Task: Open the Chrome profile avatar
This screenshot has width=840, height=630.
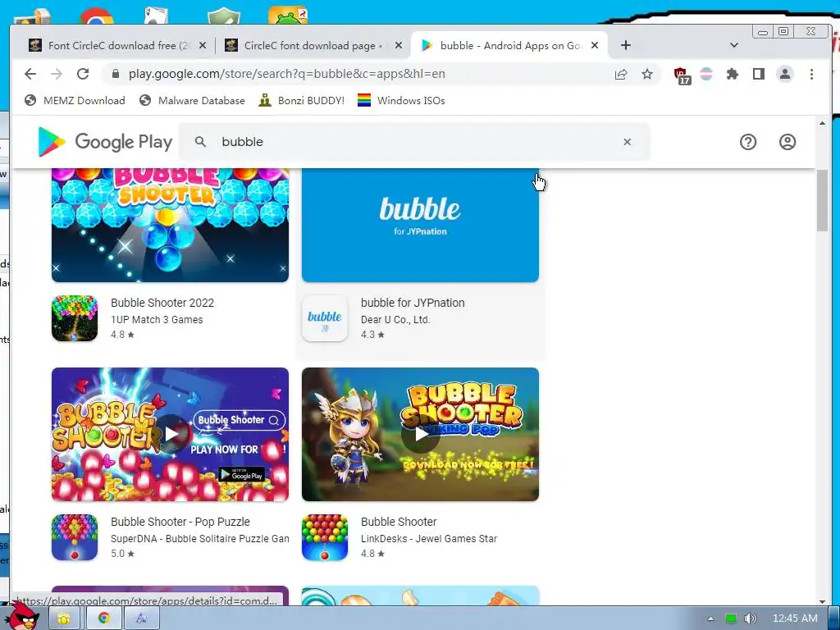Action: (x=785, y=74)
